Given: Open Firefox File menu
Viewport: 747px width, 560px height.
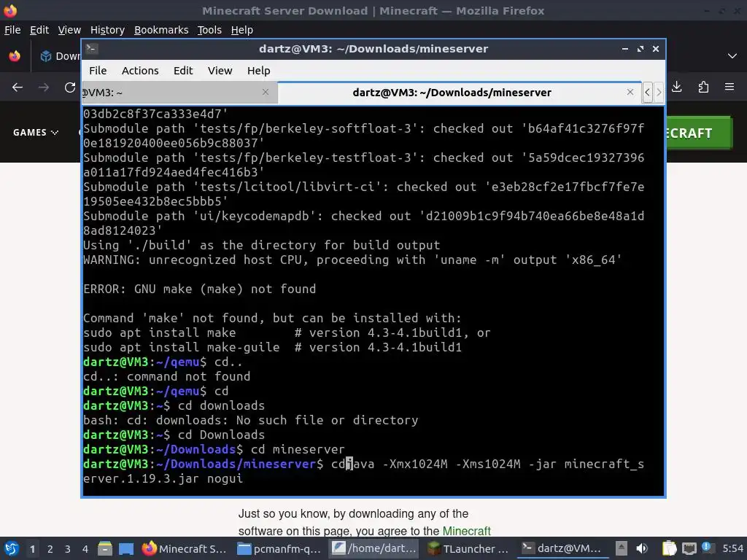Looking at the screenshot, I should 12,29.
